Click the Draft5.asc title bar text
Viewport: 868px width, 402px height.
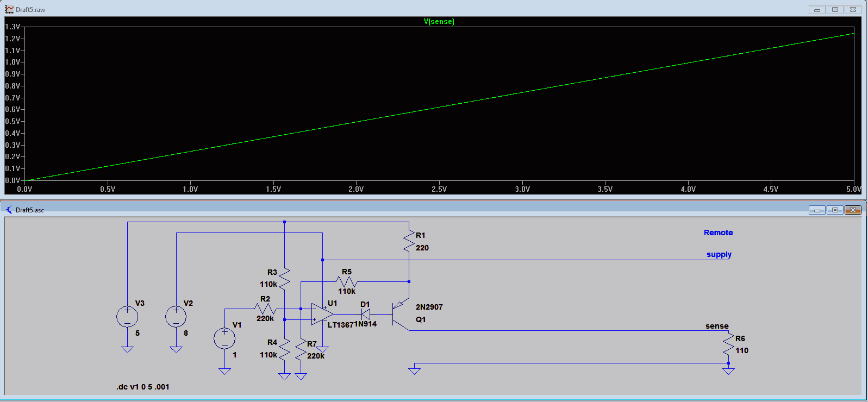coord(30,210)
